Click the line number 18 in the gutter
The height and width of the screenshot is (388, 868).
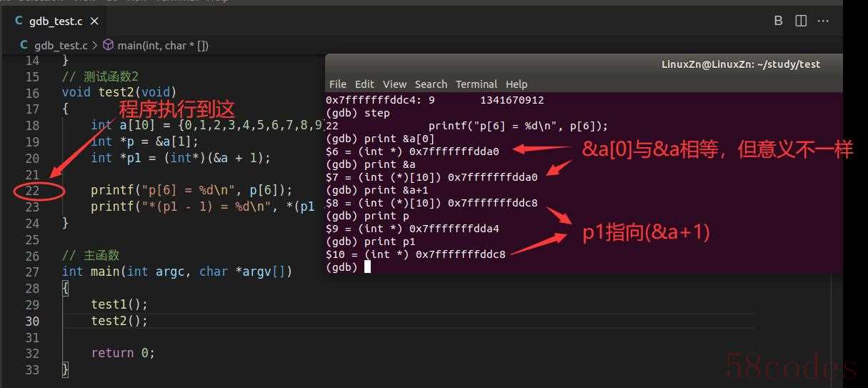pos(32,125)
